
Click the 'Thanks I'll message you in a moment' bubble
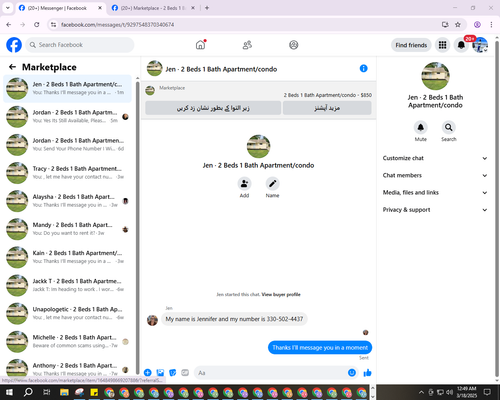click(x=320, y=348)
